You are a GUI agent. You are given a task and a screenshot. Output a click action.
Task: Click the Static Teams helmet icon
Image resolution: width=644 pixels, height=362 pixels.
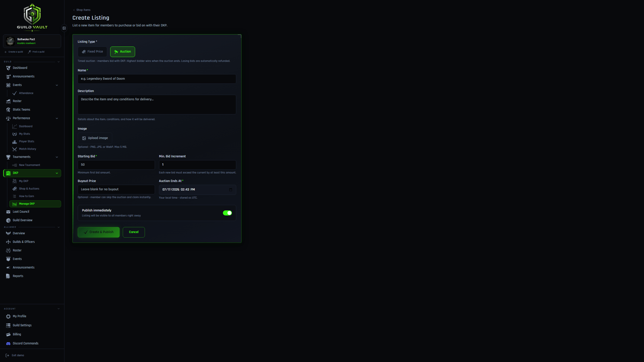8,110
